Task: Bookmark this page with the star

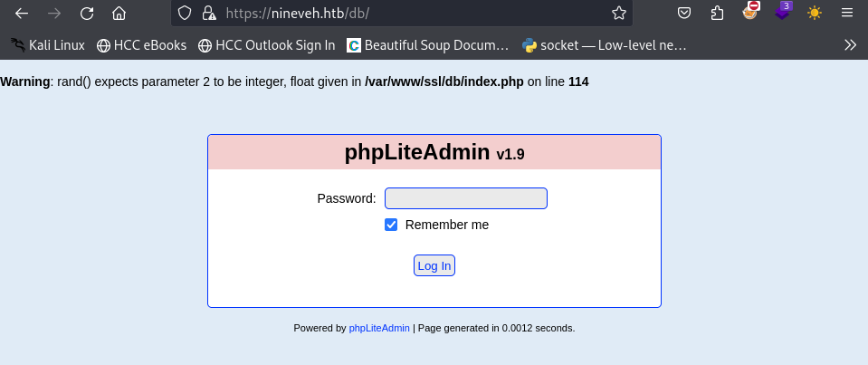Action: (619, 14)
